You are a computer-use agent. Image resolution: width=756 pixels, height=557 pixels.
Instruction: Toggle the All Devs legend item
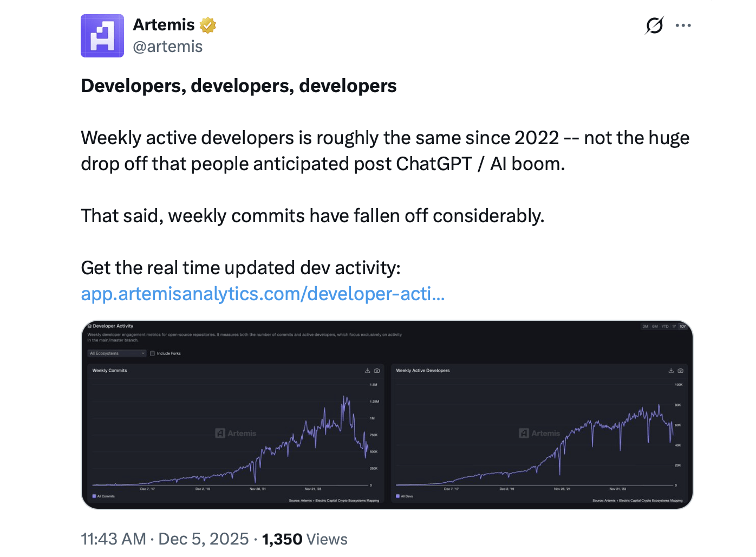point(405,496)
